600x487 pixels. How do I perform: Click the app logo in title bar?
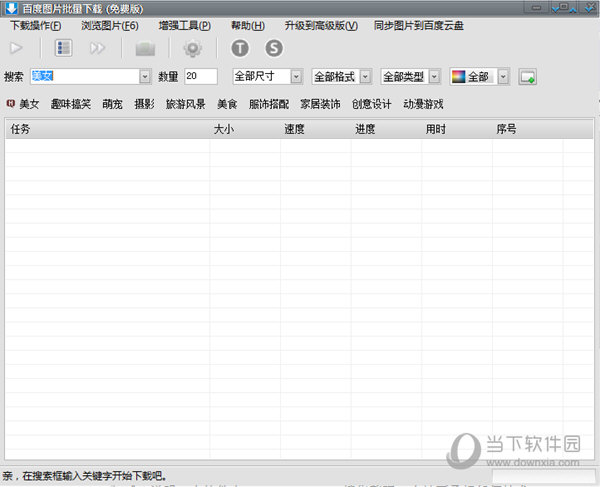(11, 8)
